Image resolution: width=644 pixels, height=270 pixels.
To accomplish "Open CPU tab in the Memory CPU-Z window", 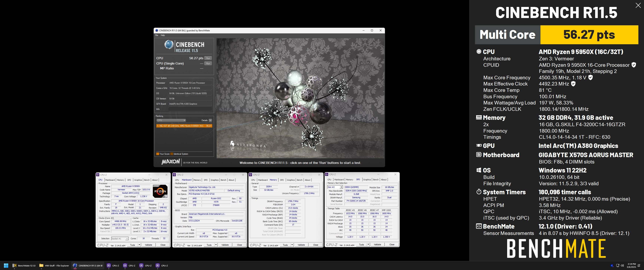I will (253, 180).
